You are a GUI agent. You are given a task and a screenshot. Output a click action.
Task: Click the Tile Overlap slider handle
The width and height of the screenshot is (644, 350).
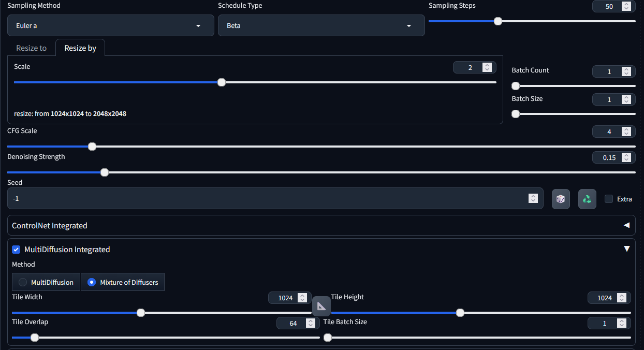(35, 338)
